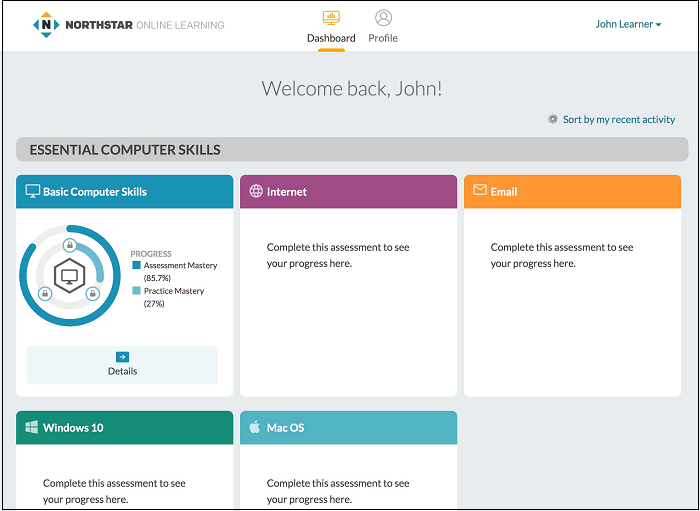Click the Northstar Online Learning wordmark
700x511 pixels.
[x=145, y=25]
